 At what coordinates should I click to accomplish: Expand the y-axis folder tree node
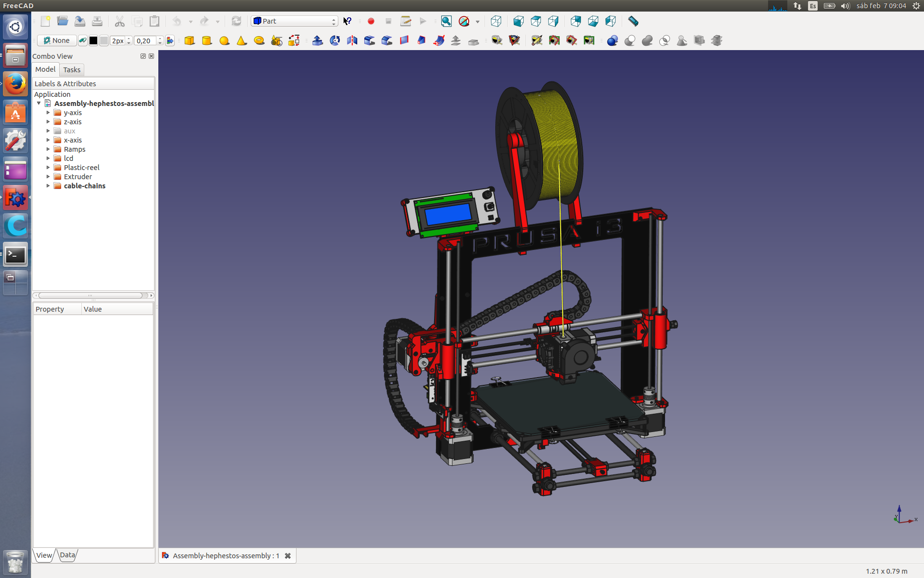[x=48, y=113]
